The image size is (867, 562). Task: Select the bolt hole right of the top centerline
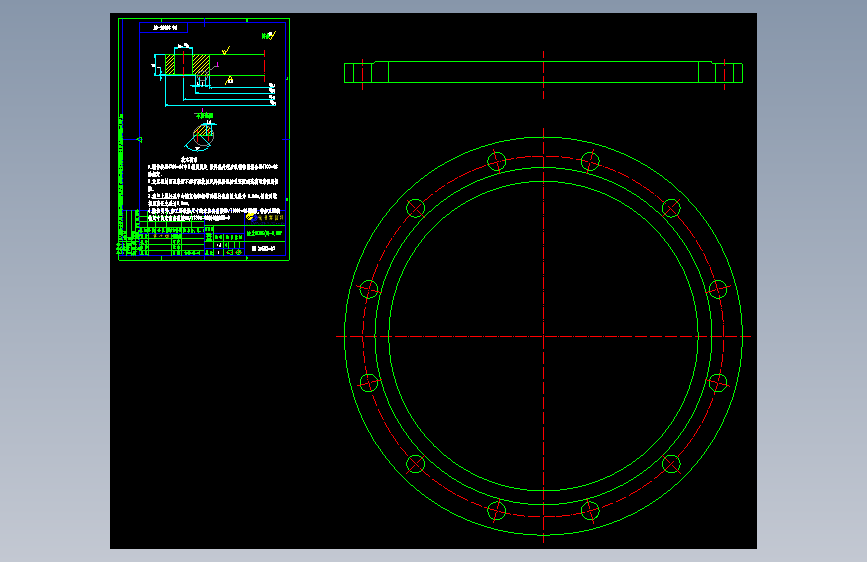point(590,162)
